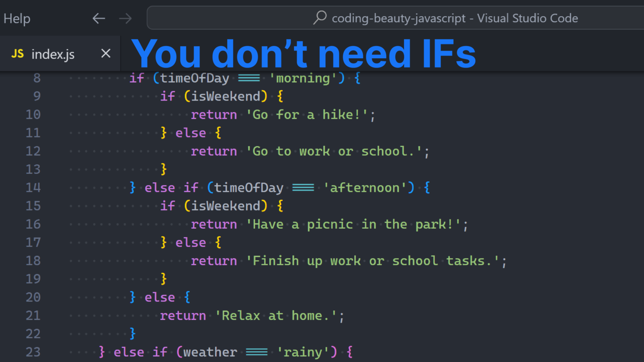The image size is (644, 362).
Task: Click the return keyword on line 16
Action: [x=214, y=224]
